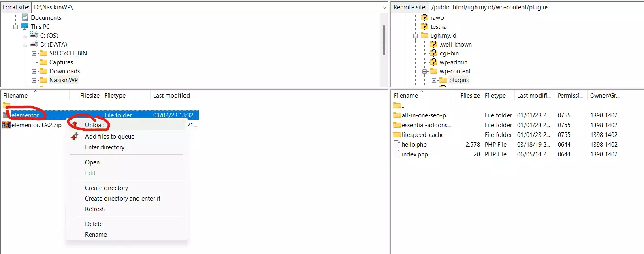Expand the NasikinWP folder node

point(34,80)
